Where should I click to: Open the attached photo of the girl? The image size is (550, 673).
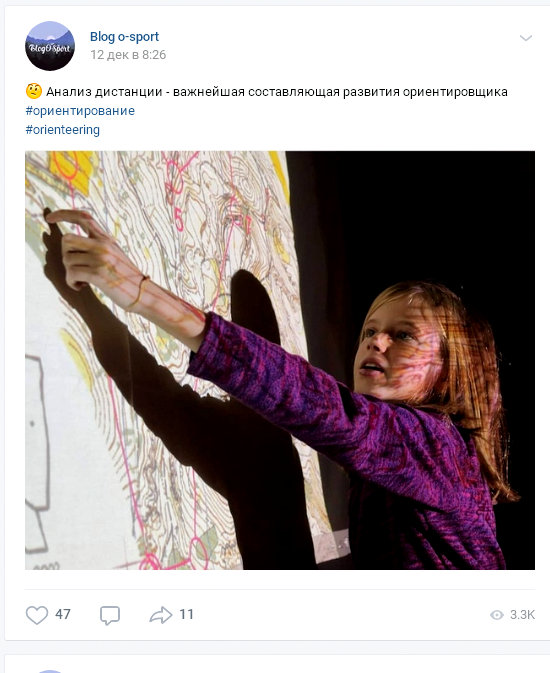point(280,360)
